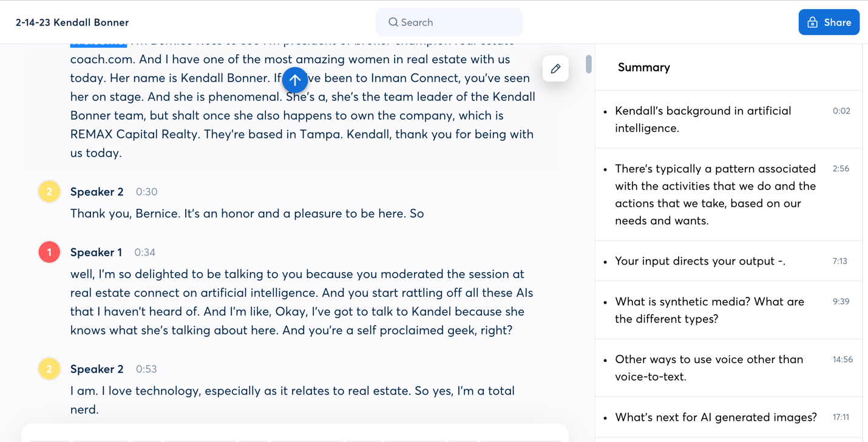The height and width of the screenshot is (442, 868).
Task: Click the pencil edit transcript icon
Action: point(555,69)
